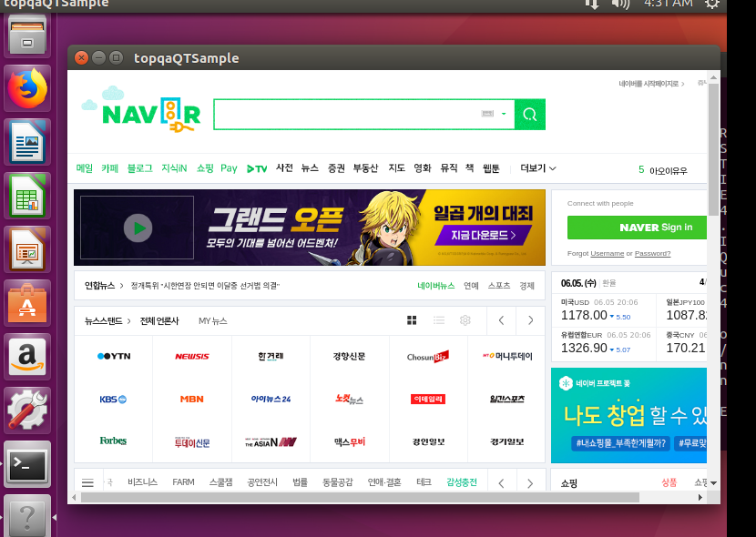Image resolution: width=756 pixels, height=537 pixels.
Task: Open Terminal from the Ubuntu dock
Action: tap(27, 464)
